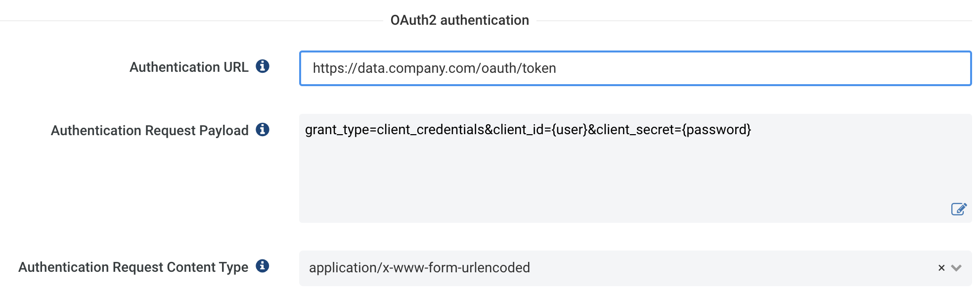Open the application/x-www-form-urlencoded combo box
The height and width of the screenshot is (302, 980).
click(635, 268)
